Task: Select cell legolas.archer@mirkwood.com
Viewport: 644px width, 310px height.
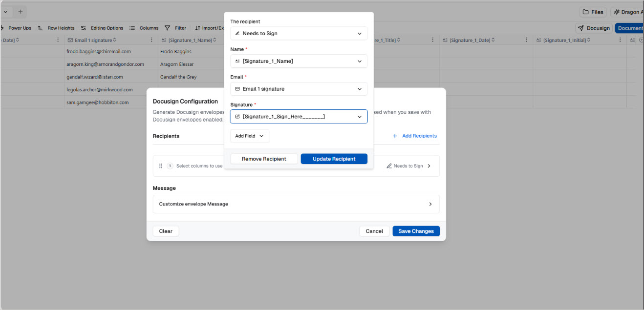Action: click(110, 89)
